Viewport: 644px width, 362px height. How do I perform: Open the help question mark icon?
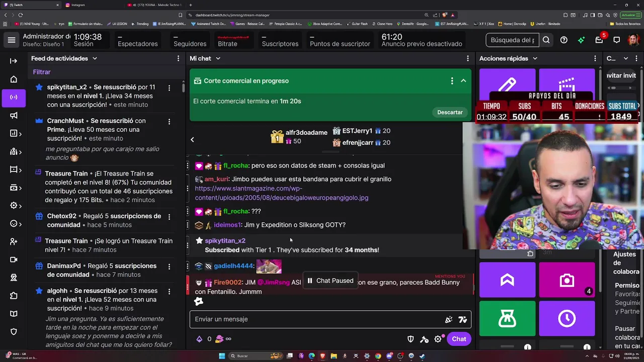point(564,40)
